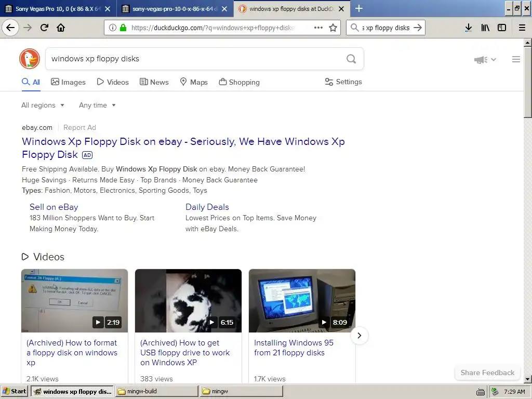The width and height of the screenshot is (532, 399).
Task: Open the Windows Xp Floppy Disk ebay ad
Action: pos(183,148)
